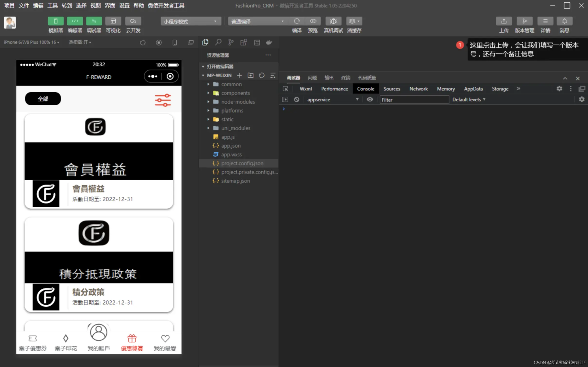Toggle the Debugger (调试器) panel button

pos(94,21)
